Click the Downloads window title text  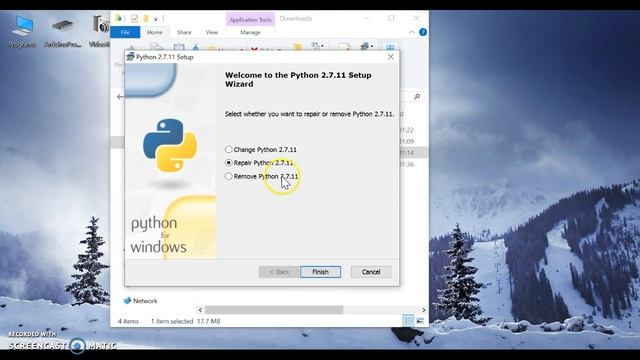coord(296,19)
